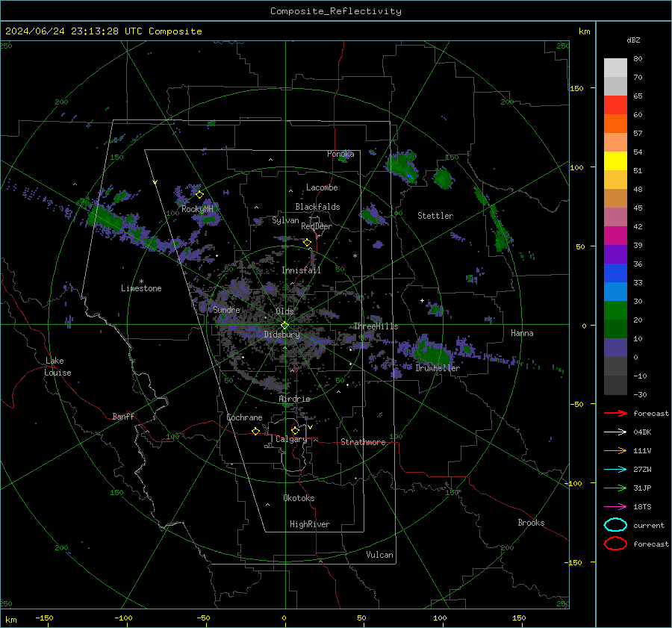Click the cyan 'current' ellipse in legend

(x=615, y=525)
